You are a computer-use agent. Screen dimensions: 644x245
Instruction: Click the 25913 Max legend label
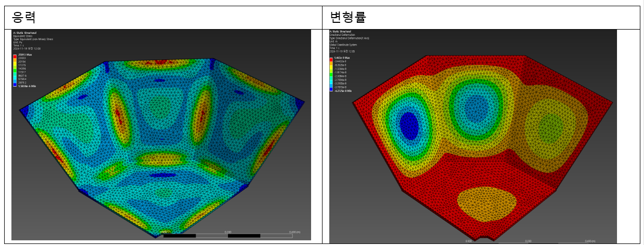tap(25, 54)
